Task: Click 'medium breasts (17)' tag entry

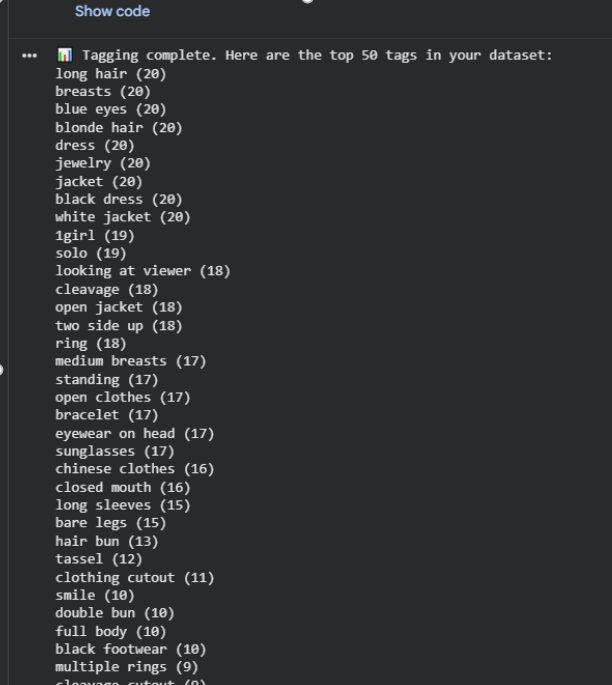Action: 130,361
